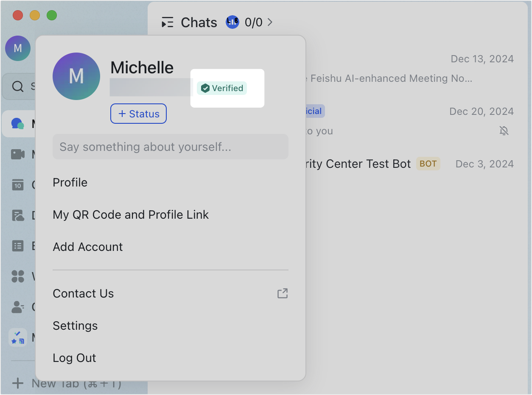Open Contact Us external link icon
The width and height of the screenshot is (532, 395).
pyautogui.click(x=283, y=293)
